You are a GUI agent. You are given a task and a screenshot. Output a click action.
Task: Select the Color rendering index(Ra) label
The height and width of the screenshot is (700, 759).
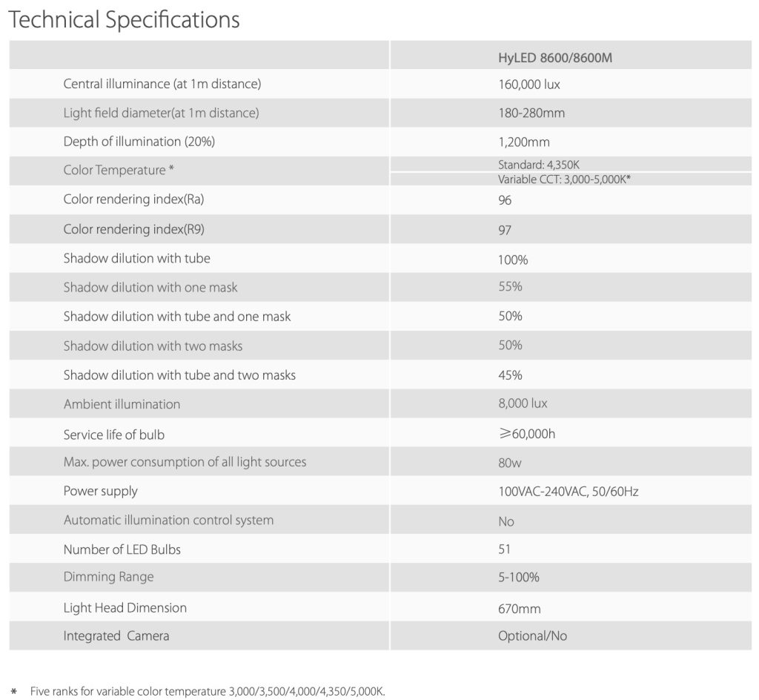[x=132, y=199]
